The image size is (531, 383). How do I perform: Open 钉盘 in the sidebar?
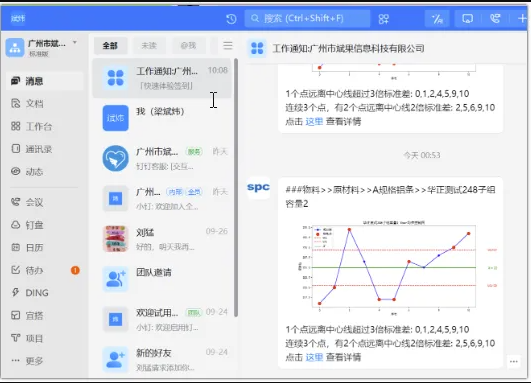pos(44,225)
